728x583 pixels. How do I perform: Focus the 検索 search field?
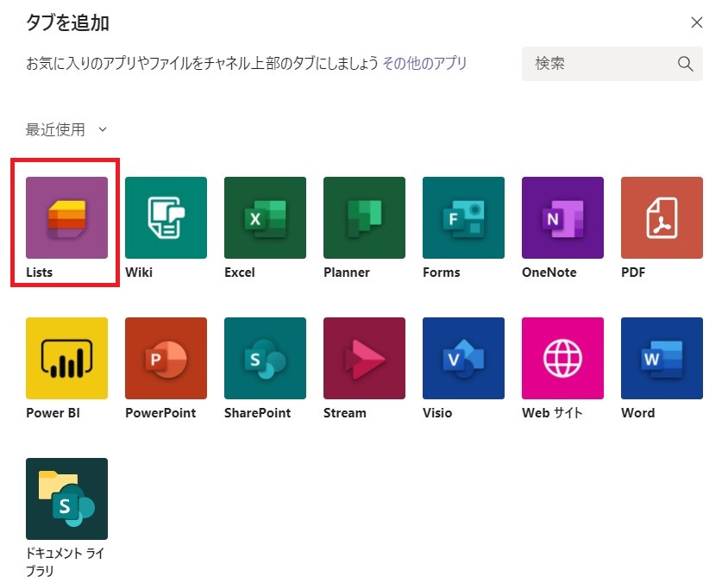click(x=612, y=64)
